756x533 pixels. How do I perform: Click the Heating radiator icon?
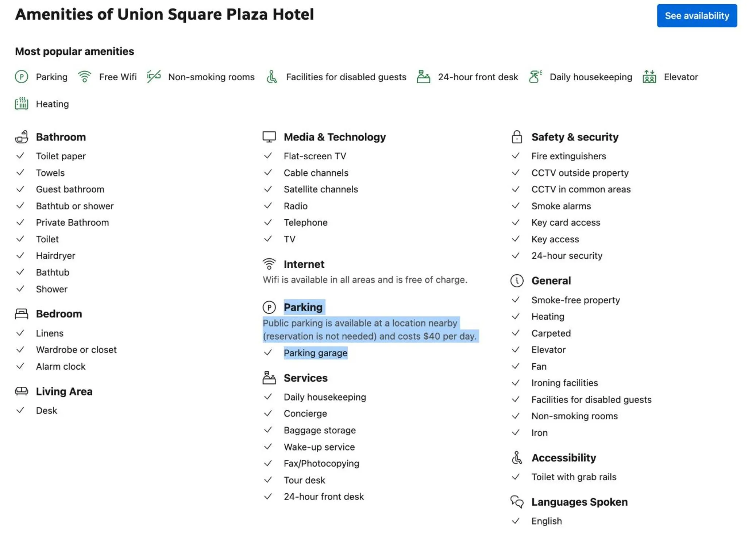(21, 104)
